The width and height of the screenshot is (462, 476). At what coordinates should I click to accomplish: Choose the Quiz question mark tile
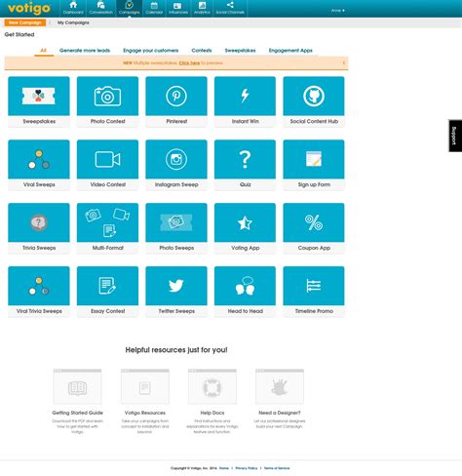[x=245, y=165]
